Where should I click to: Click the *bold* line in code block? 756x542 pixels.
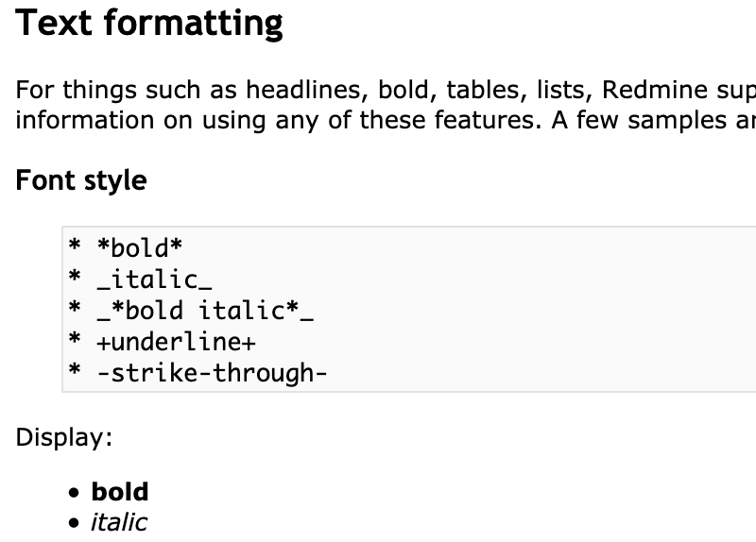pos(125,247)
